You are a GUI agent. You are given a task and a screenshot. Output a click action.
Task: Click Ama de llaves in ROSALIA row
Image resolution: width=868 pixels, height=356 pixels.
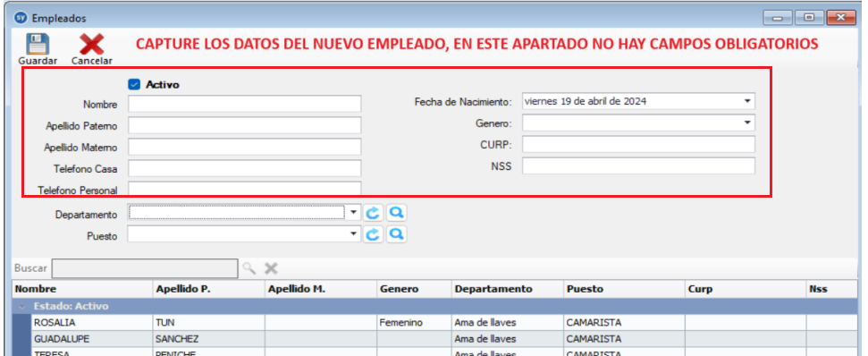point(508,322)
